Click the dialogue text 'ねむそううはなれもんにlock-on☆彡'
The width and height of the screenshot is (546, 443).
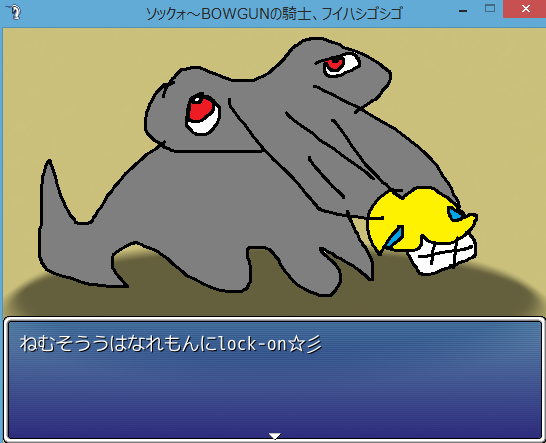click(171, 344)
